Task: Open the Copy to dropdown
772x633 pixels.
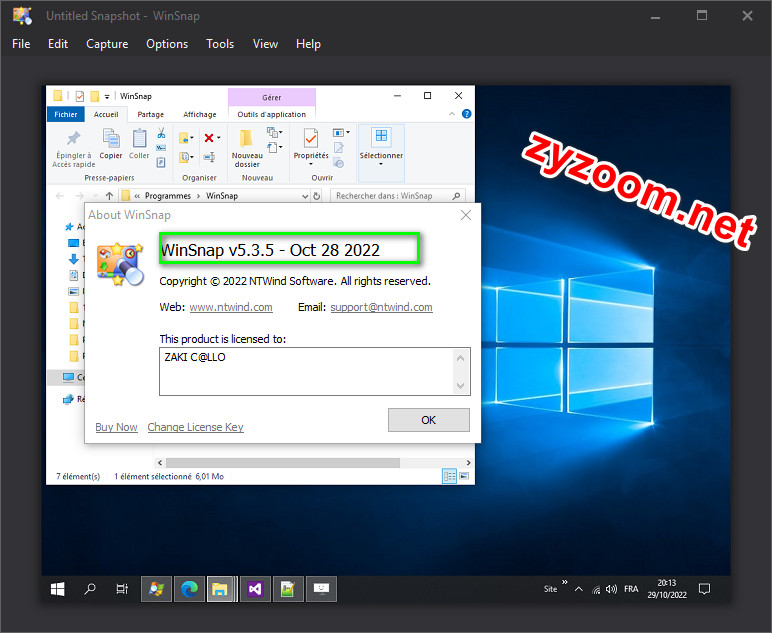Action: click(186, 157)
